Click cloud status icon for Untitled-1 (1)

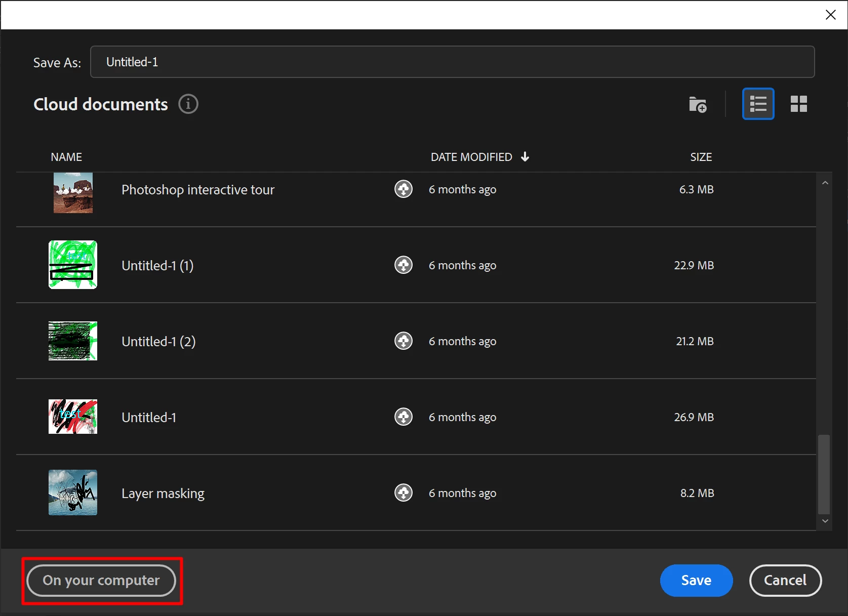click(403, 265)
